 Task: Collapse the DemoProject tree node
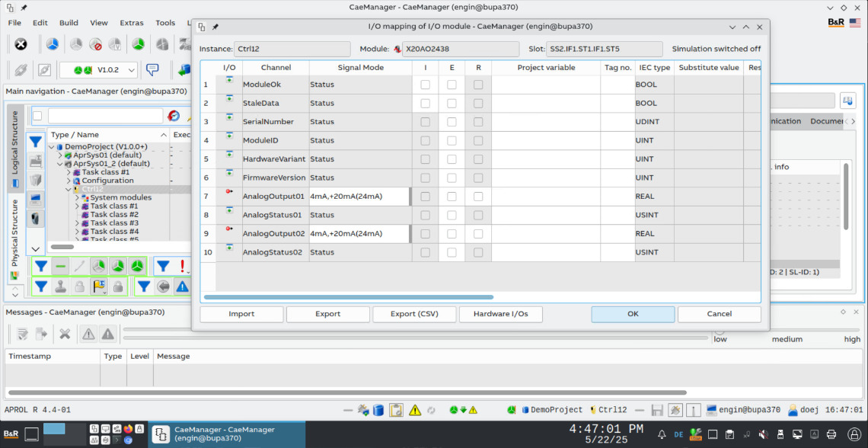[x=50, y=147]
